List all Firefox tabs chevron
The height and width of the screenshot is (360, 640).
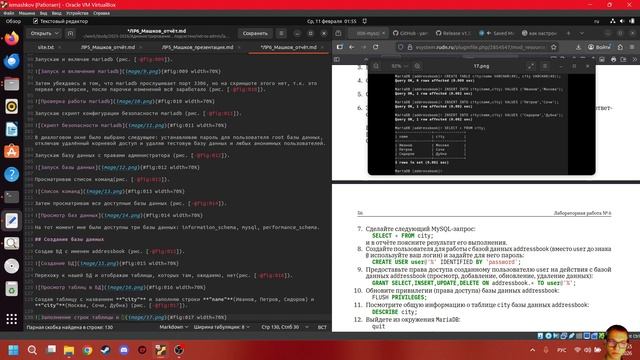click(582, 33)
